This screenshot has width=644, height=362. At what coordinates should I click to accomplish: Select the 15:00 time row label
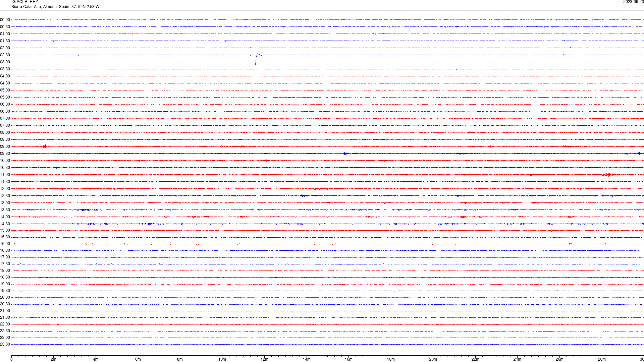pos(5,230)
